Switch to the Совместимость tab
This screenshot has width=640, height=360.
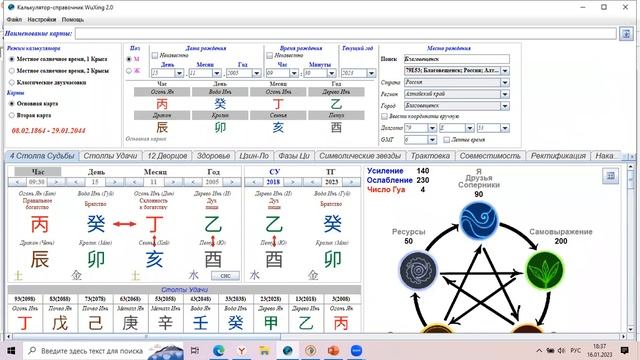pos(490,156)
